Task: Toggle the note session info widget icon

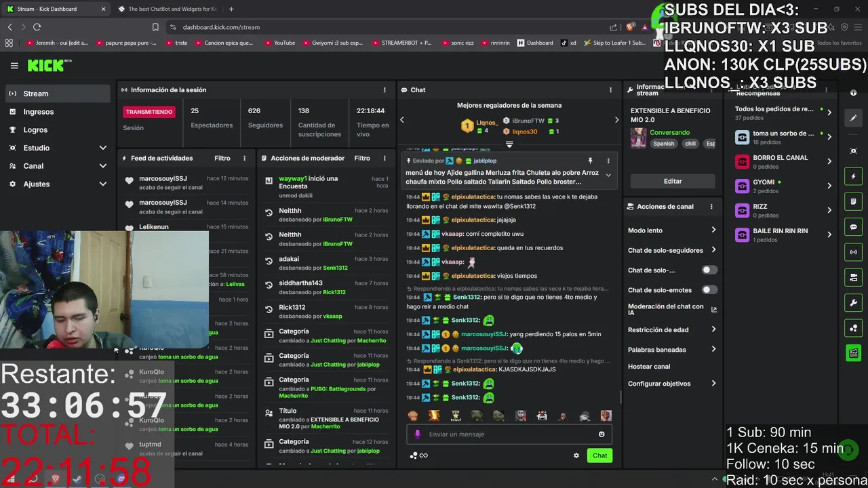Action: [854, 202]
